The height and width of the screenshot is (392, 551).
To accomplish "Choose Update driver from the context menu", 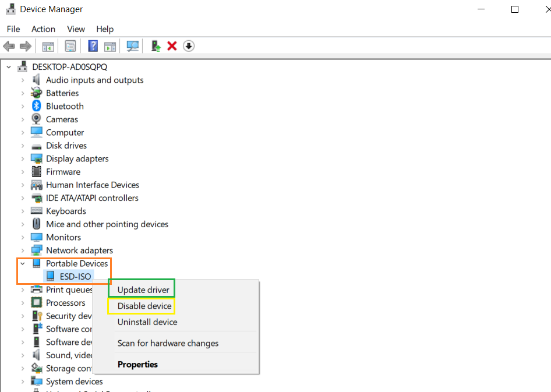I will pyautogui.click(x=141, y=289).
